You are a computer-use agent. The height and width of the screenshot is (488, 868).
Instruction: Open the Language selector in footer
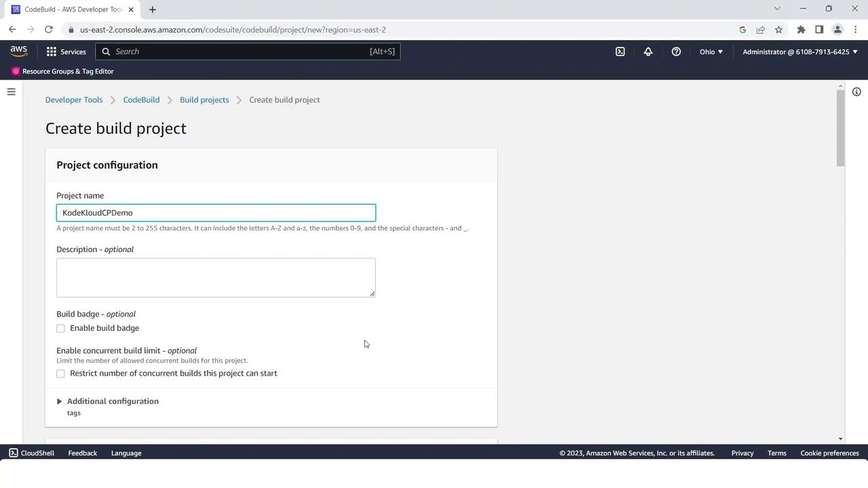tap(126, 453)
